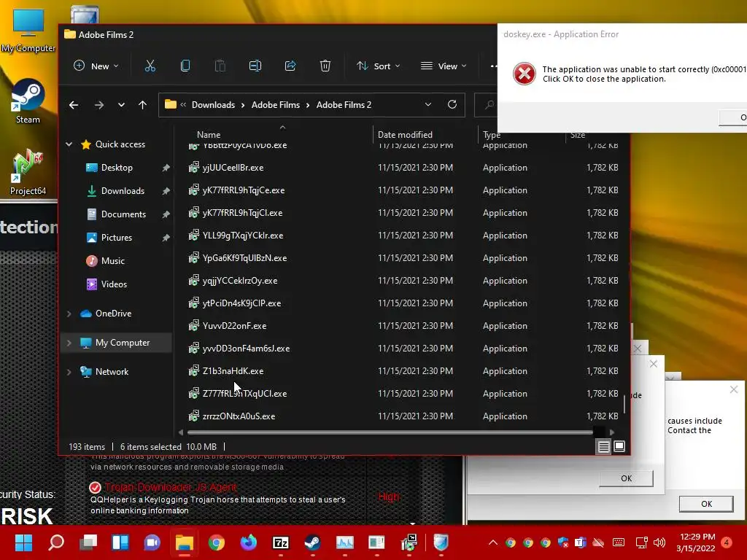Expand the address bar history dropdown
Viewport: 747px width, 560px height.
click(427, 104)
